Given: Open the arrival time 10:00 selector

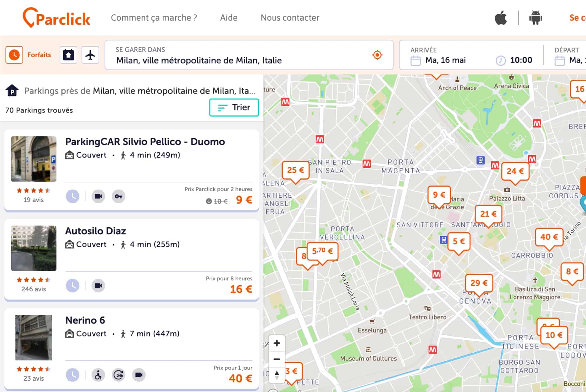Looking at the screenshot, I should 521,60.
